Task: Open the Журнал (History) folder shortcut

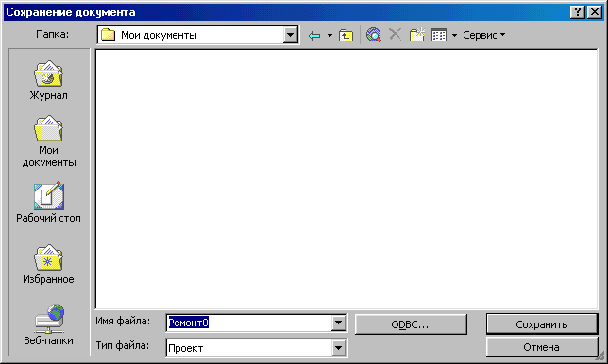Action: pyautogui.click(x=48, y=81)
